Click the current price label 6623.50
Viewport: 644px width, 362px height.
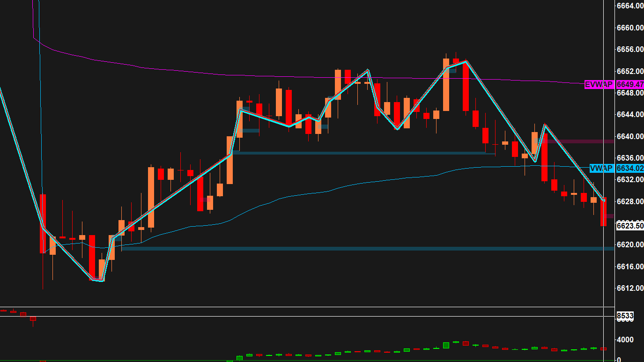(x=629, y=226)
